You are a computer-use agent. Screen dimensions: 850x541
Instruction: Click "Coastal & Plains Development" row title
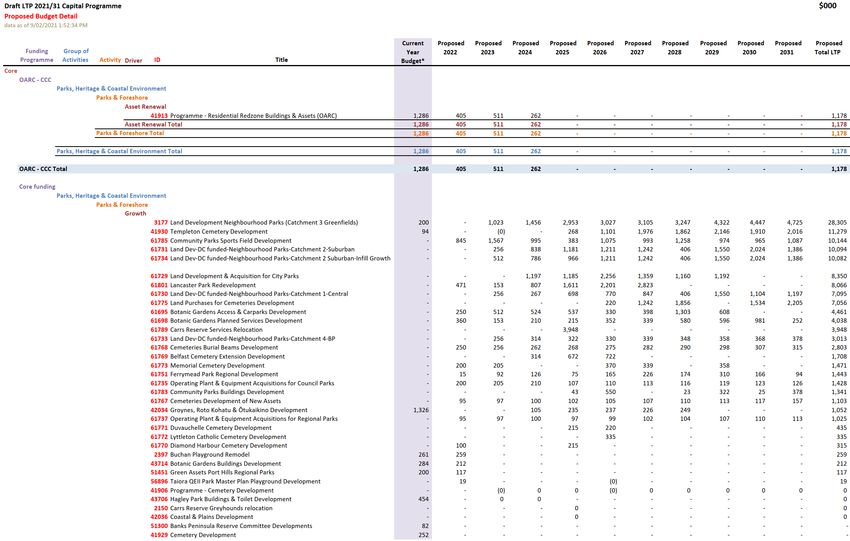pos(212,517)
